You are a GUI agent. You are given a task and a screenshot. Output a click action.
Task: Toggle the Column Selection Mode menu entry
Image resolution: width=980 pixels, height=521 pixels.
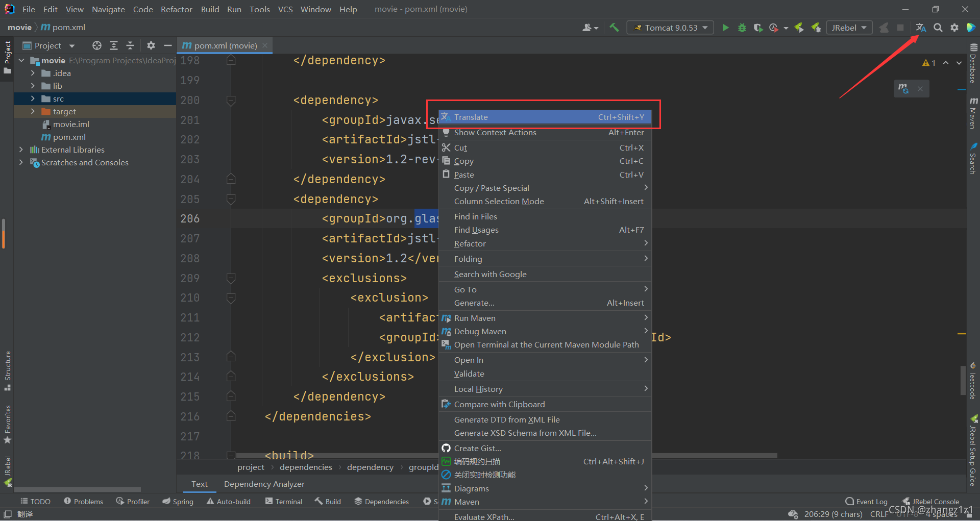[499, 202]
